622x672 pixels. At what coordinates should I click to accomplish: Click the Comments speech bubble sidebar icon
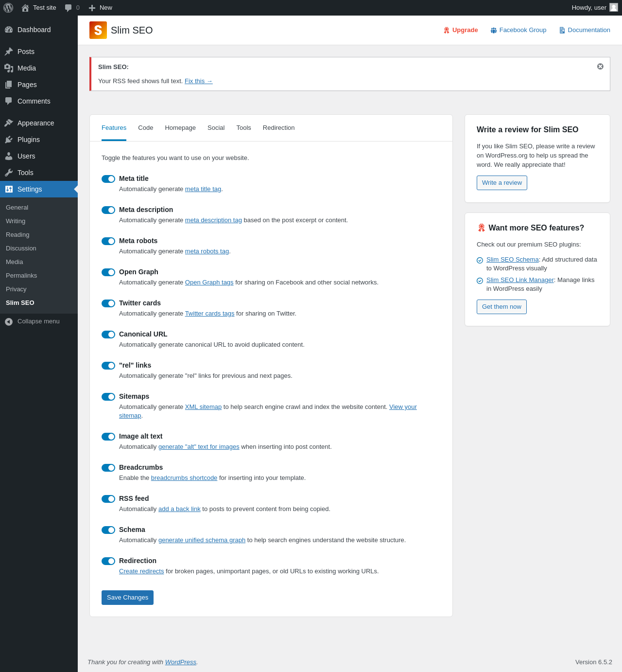coord(9,101)
